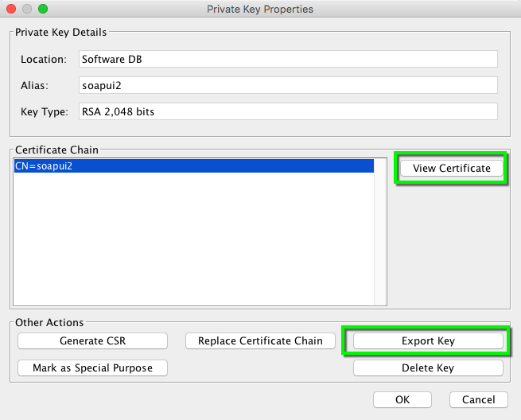Click the Key Type field
Screen dimensions: 521x420
click(x=288, y=112)
